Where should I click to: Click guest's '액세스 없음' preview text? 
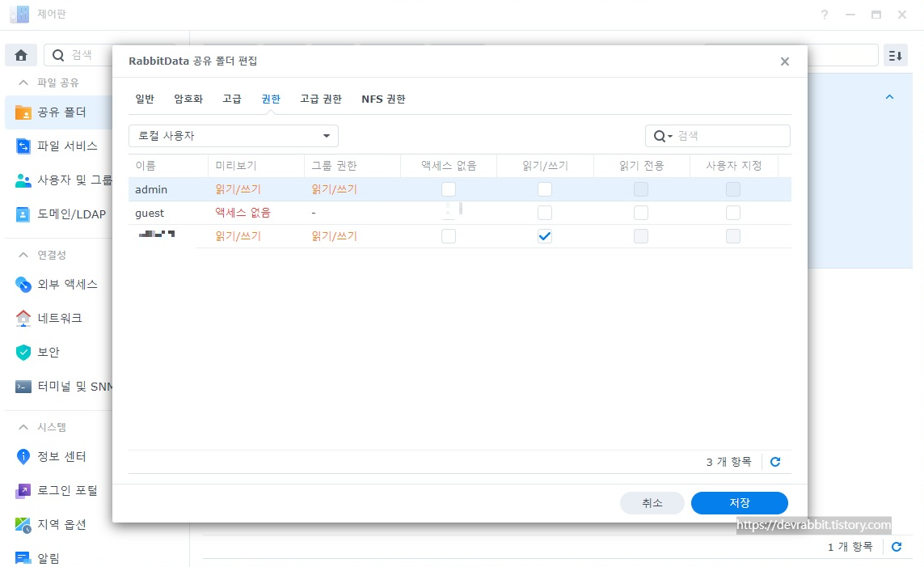(x=243, y=213)
